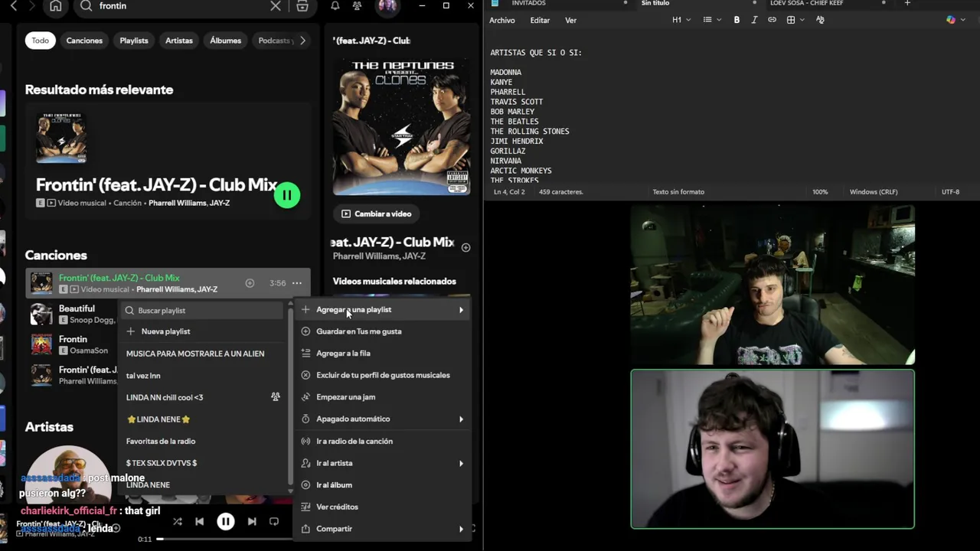Open Spotify notifications bell
This screenshot has height=551, width=980.
(335, 6)
